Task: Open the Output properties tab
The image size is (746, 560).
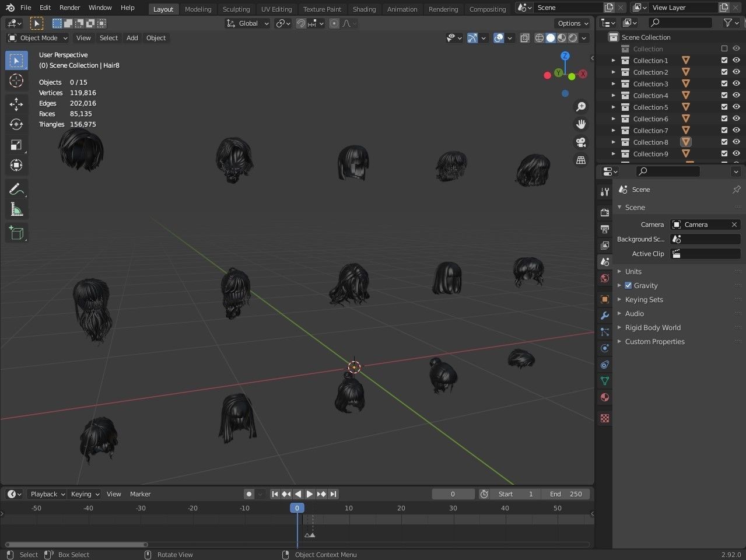Action: [605, 229]
